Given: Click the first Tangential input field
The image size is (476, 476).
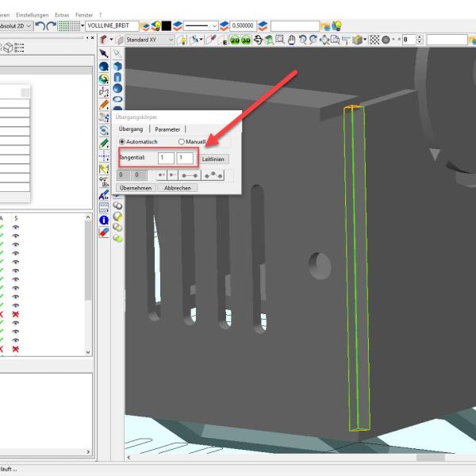Looking at the screenshot, I should 165,159.
